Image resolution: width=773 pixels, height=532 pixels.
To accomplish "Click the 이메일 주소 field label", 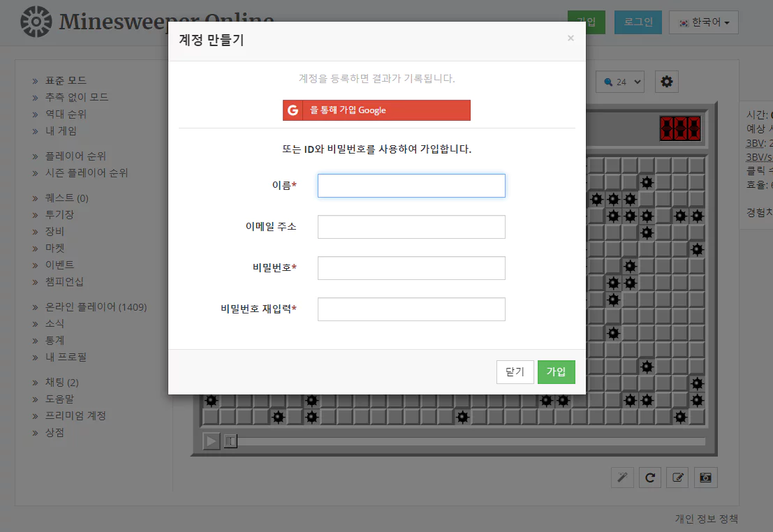I will click(271, 227).
